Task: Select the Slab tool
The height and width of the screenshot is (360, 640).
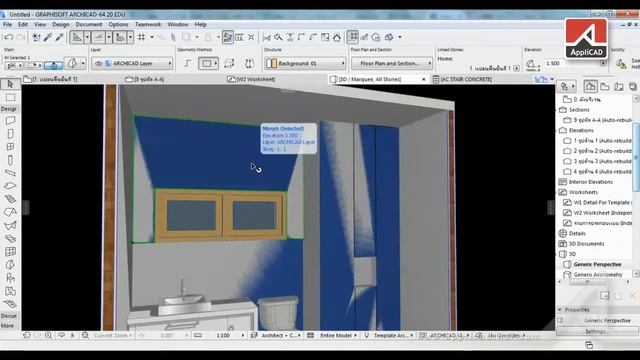Action: point(10,186)
